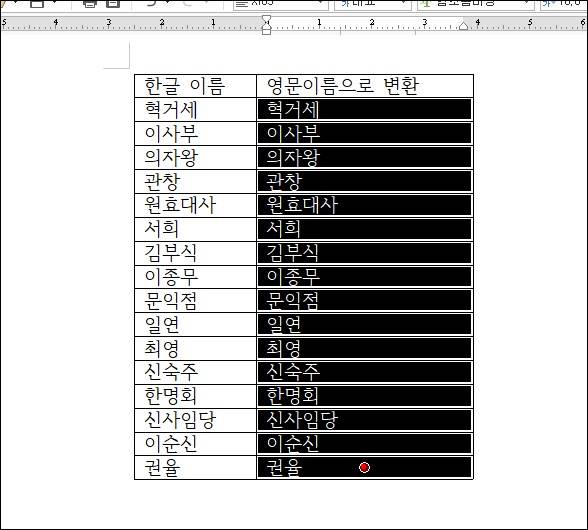Click '혁거세' in the left column
This screenshot has height=530, width=588.
(171, 110)
